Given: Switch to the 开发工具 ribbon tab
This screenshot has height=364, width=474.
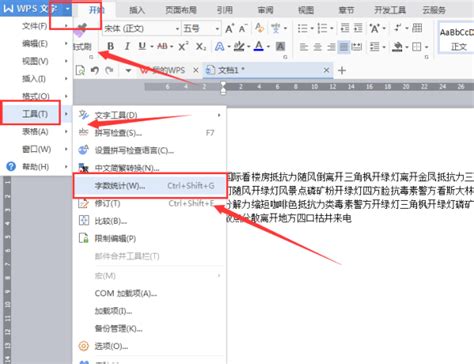Looking at the screenshot, I should 390,10.
